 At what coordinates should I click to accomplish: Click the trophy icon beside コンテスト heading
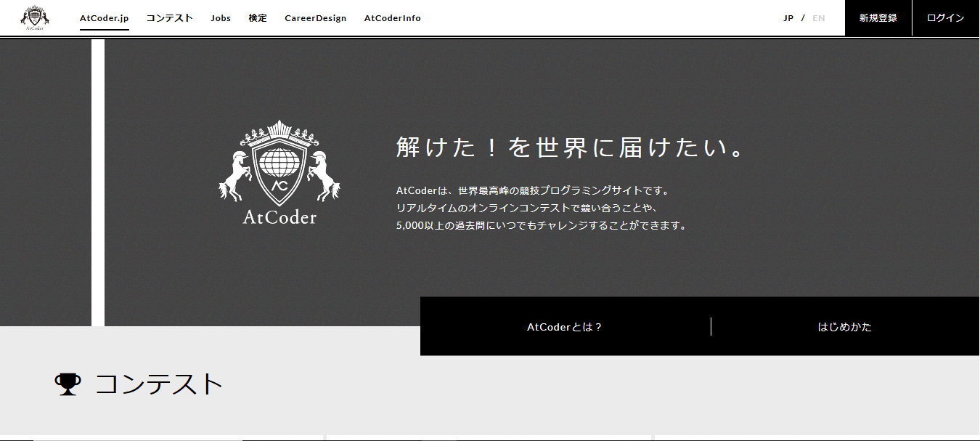click(x=68, y=384)
